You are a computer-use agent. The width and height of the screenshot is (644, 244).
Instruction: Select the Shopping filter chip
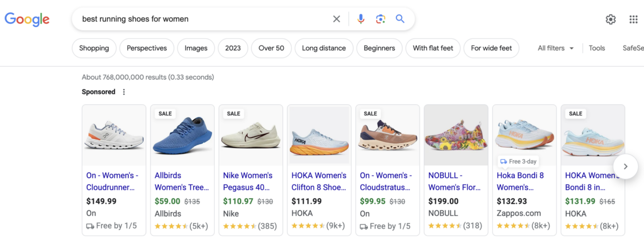[94, 48]
